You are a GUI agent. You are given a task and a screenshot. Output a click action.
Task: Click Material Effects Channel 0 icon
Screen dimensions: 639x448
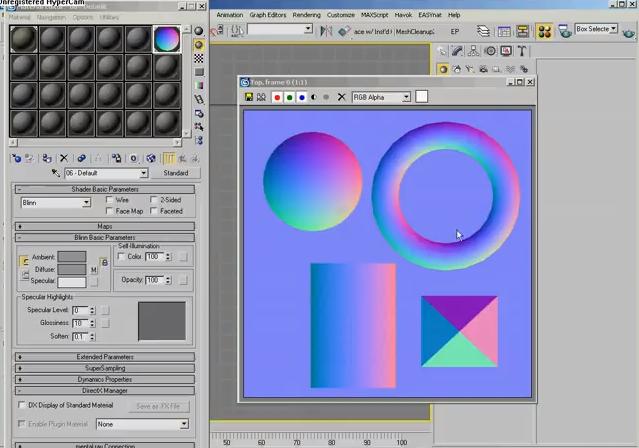click(x=133, y=158)
